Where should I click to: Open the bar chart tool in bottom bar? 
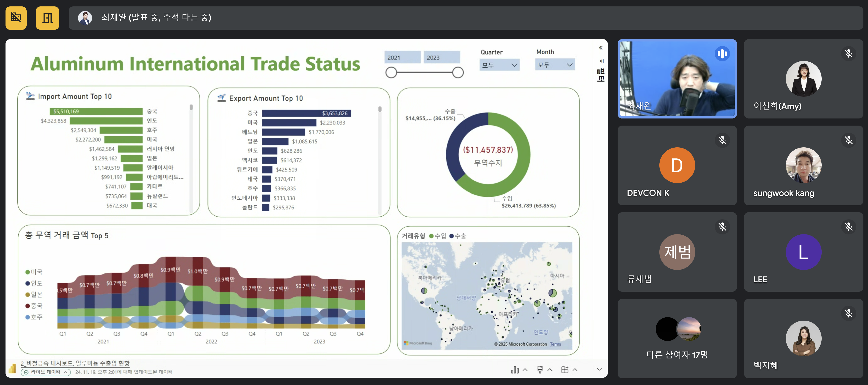tap(515, 369)
